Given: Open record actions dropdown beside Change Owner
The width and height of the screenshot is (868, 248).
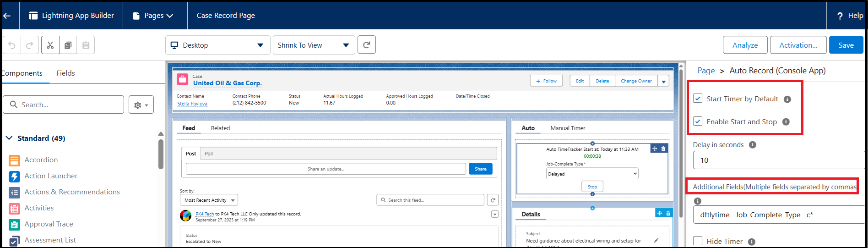Looking at the screenshot, I should 663,81.
